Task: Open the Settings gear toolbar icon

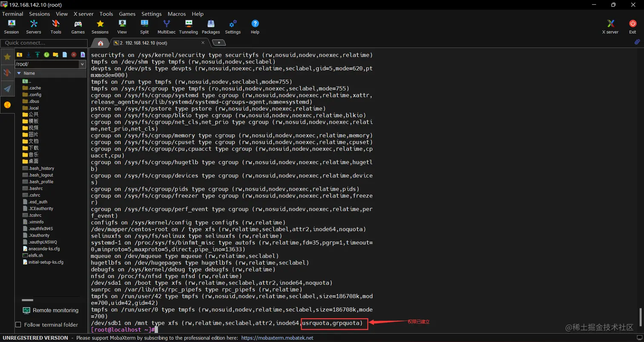Action: (x=233, y=27)
